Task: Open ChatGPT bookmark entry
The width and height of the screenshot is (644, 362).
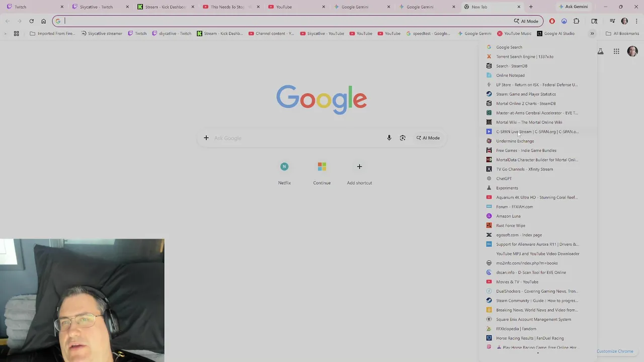Action: point(537,178)
